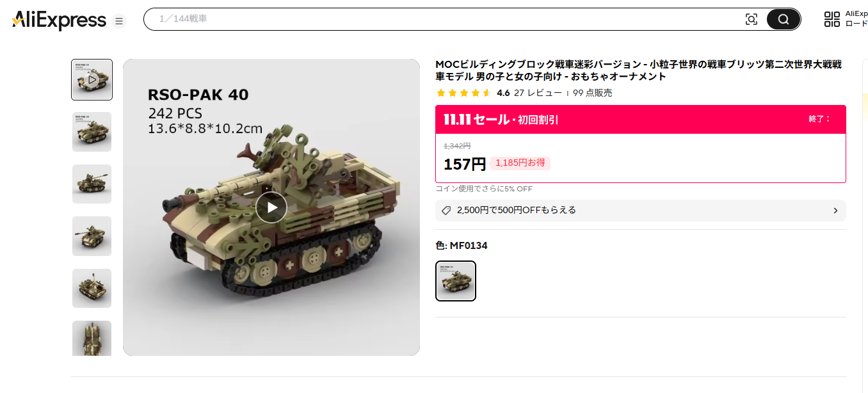The width and height of the screenshot is (868, 393).
Task: Select the first video thumbnail
Action: [x=92, y=80]
